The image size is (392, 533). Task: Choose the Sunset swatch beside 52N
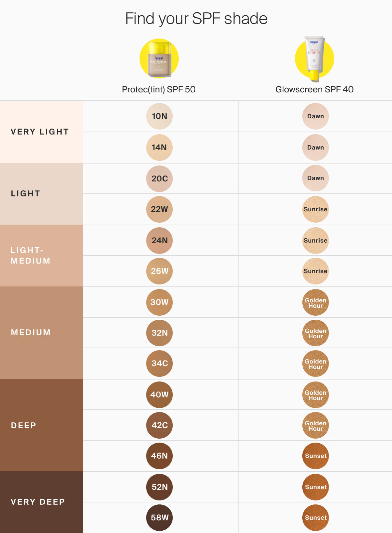pos(316,487)
